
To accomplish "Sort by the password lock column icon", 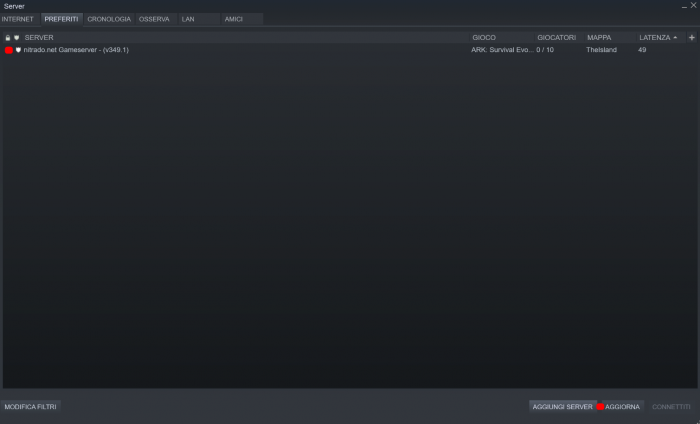I will (8, 38).
